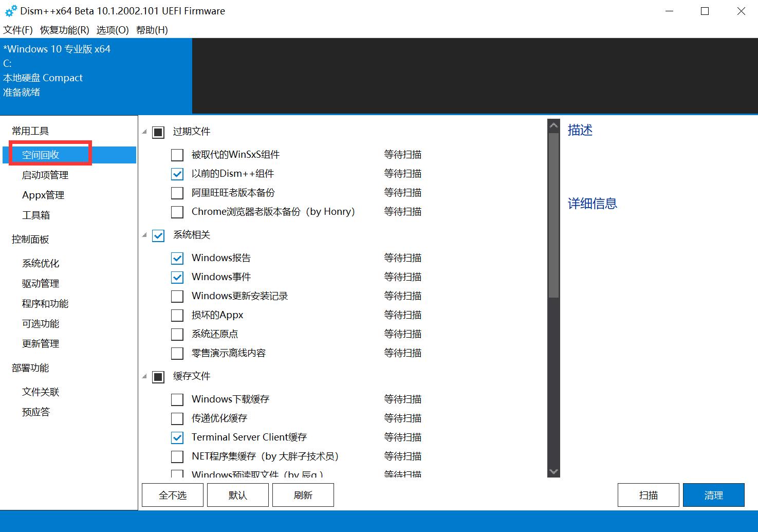Open the 帮助(H) menu

152,30
